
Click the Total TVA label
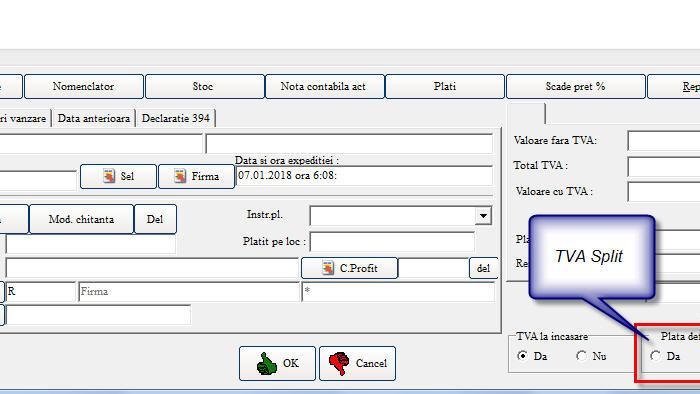[541, 166]
